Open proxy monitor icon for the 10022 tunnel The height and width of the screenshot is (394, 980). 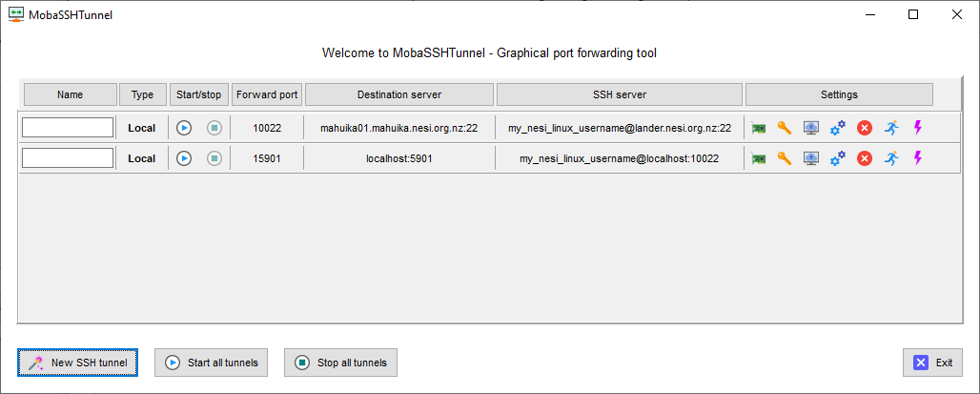coord(810,128)
